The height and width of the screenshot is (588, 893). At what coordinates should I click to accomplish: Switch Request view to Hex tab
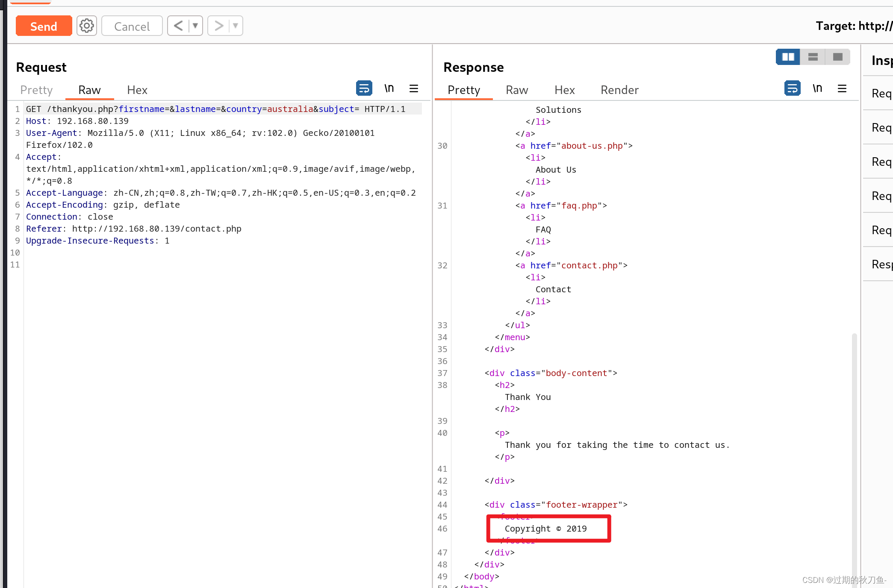(137, 90)
